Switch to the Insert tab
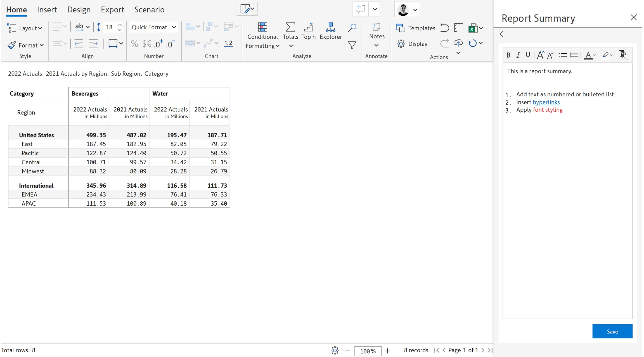This screenshot has width=644, height=357. coord(47,9)
